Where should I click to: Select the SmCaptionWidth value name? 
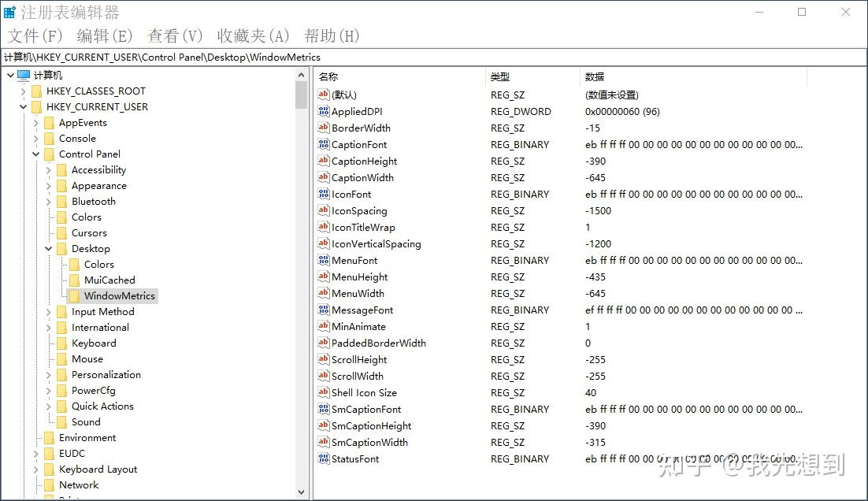click(x=369, y=443)
